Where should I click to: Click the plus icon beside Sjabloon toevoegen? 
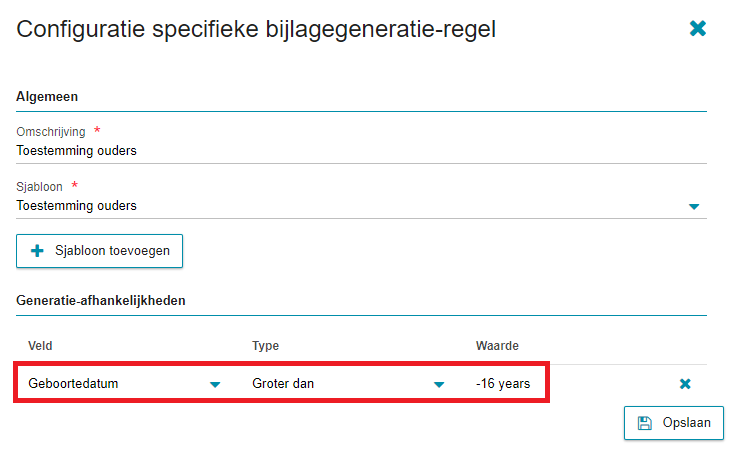(x=37, y=251)
